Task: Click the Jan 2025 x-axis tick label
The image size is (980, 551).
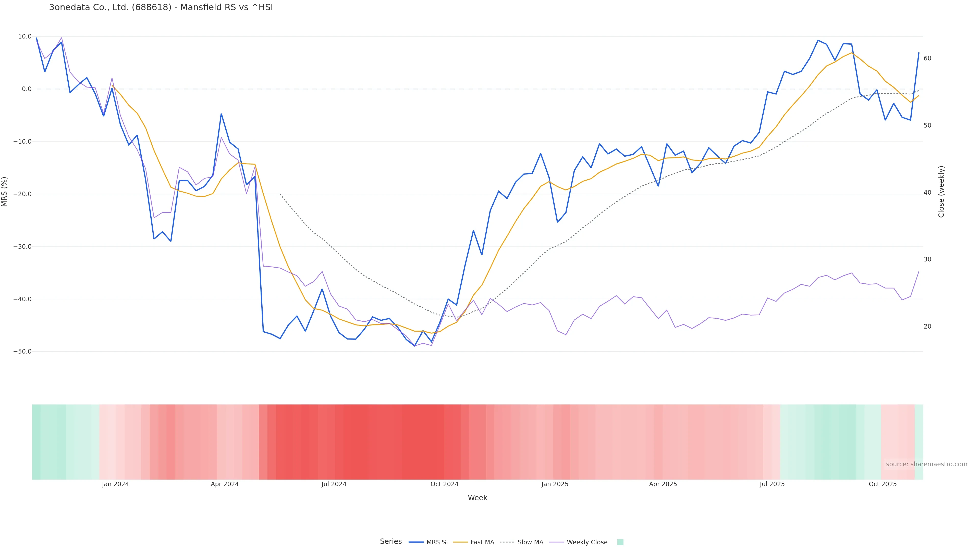Action: (555, 484)
